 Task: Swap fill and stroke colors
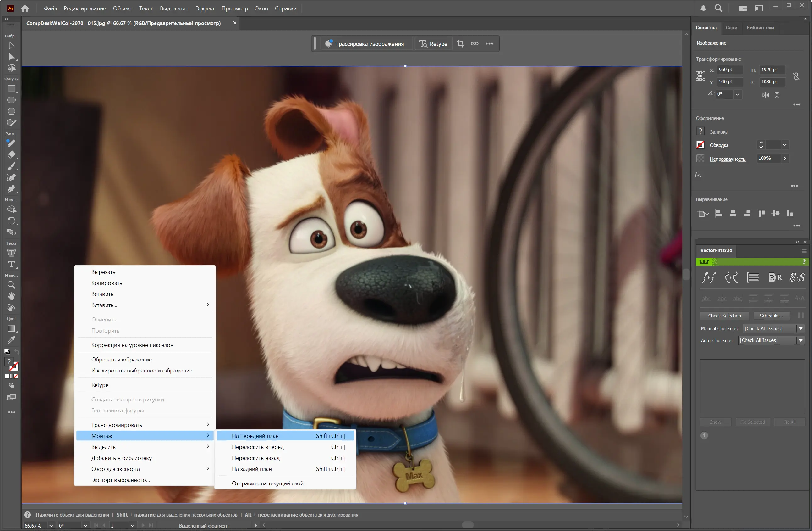(17, 351)
